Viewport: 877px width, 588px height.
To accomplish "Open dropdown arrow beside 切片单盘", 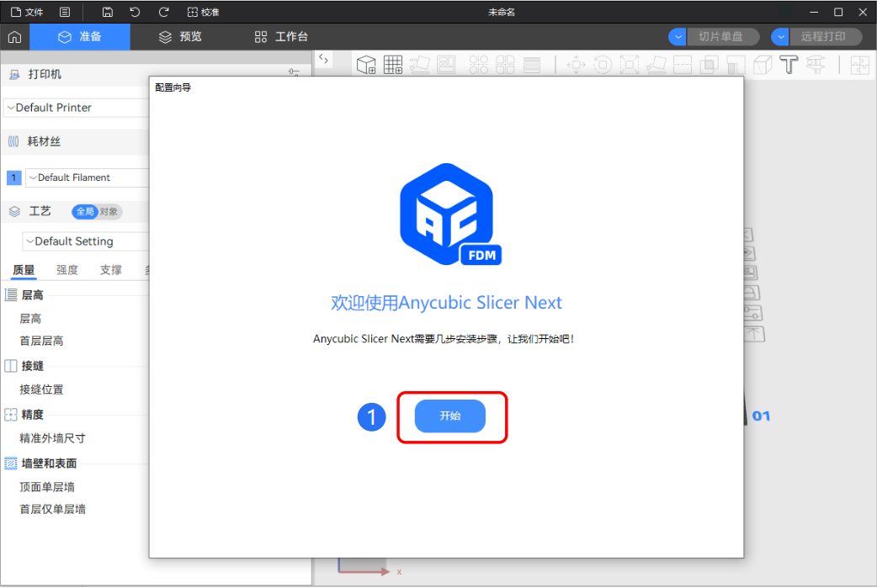I will pyautogui.click(x=678, y=37).
